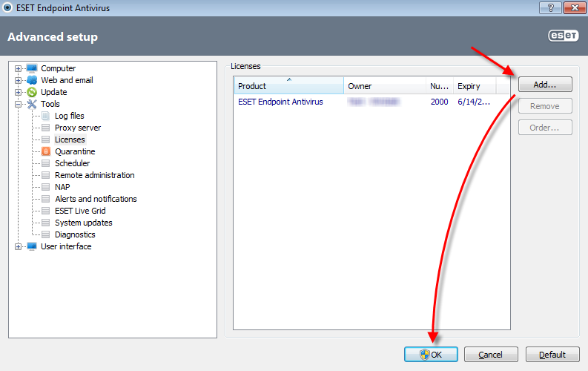
Task: Click the ESET eye icon in title bar
Action: (7, 7)
